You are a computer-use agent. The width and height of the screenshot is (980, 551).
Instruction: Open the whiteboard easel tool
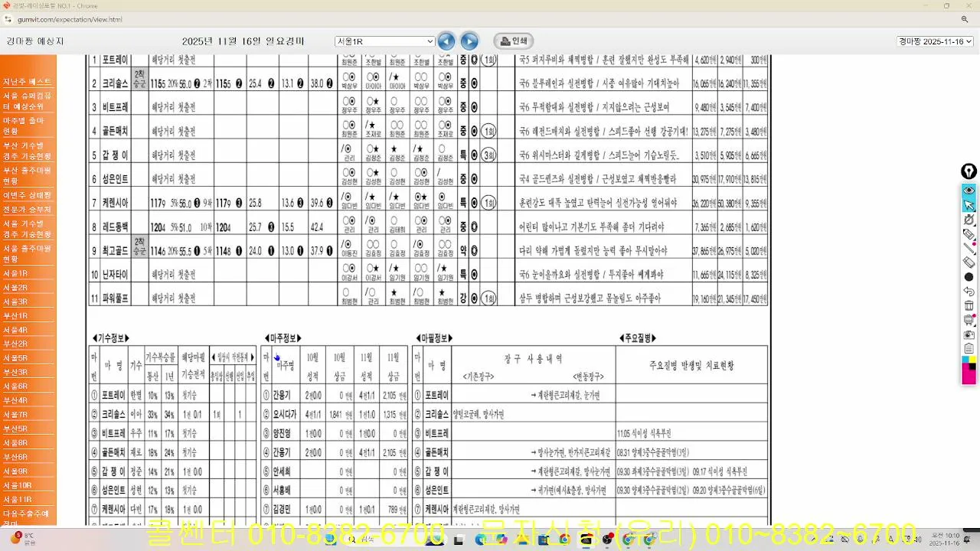pos(969,321)
